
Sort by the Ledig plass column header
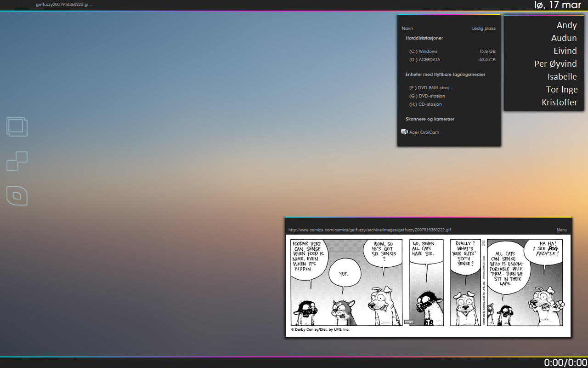point(484,29)
